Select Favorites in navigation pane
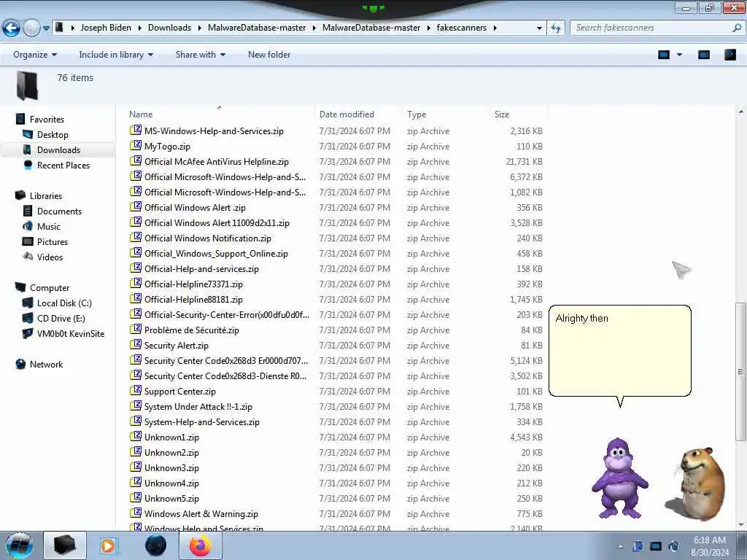This screenshot has width=747, height=560. click(x=47, y=120)
